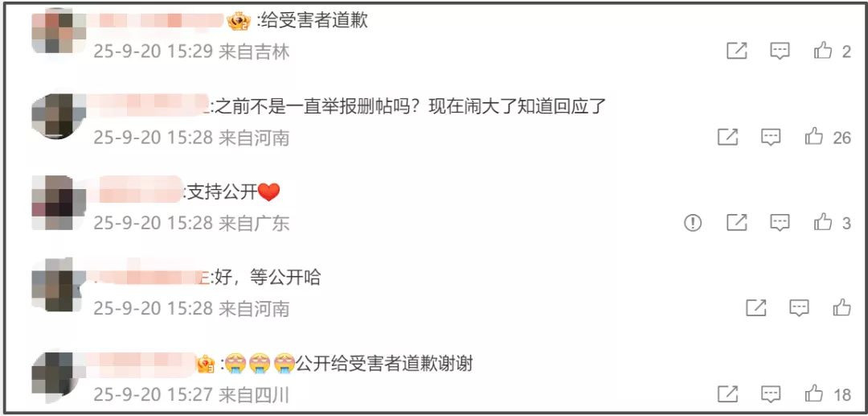The width and height of the screenshot is (868, 416).
Task: Like the comment 给受害者道歉
Action: [823, 51]
